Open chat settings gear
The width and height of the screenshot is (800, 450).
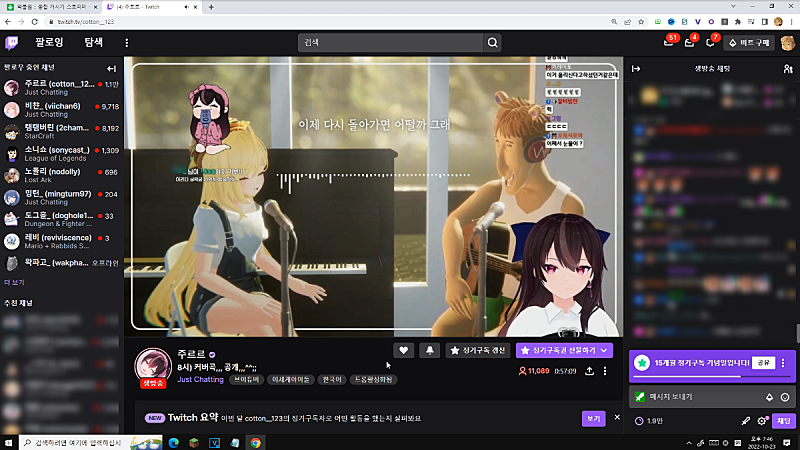(762, 421)
